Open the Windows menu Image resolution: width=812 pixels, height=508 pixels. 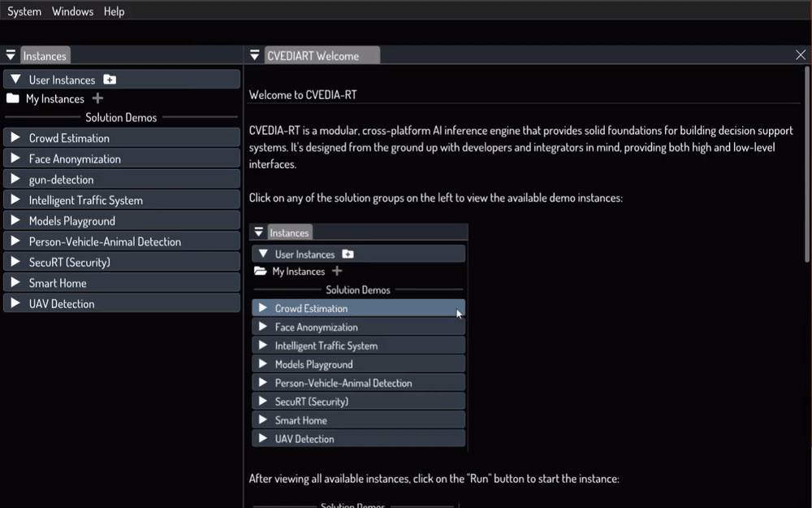click(72, 11)
